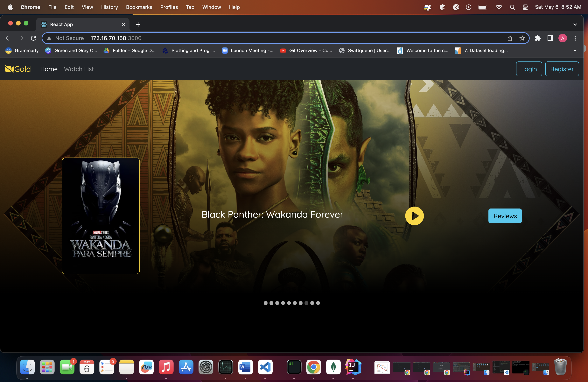Select the React App tab

(x=83, y=25)
